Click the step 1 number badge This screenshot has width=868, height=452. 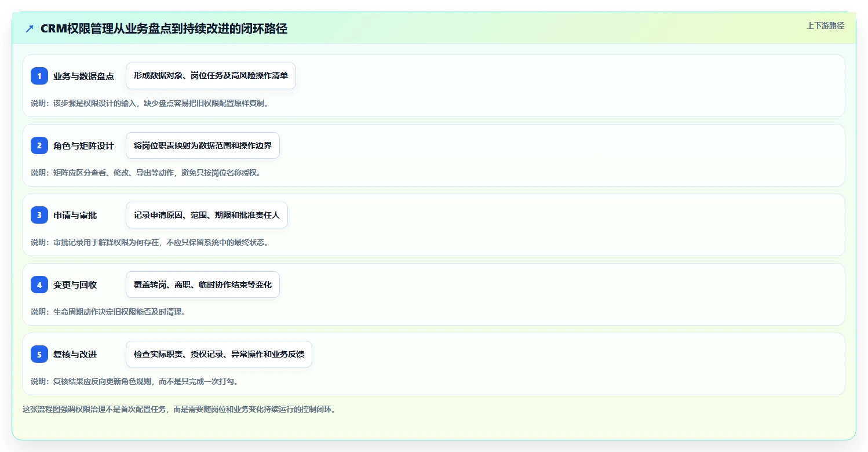coord(39,76)
